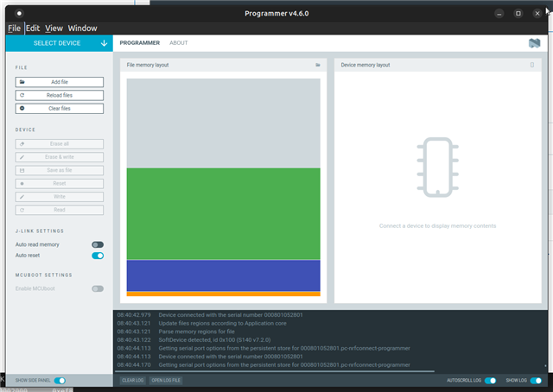Viewport: 553px width, 392px height.
Task: Click the reload icon on Reload files
Action: (22, 95)
